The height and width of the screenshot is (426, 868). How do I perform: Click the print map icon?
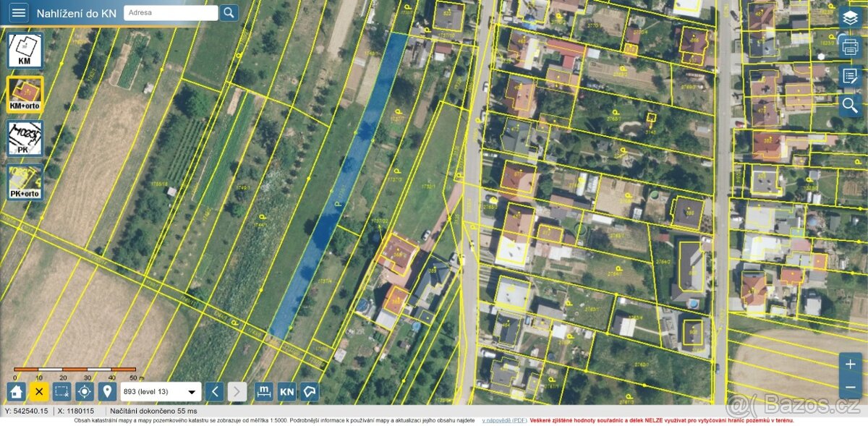pos(849,45)
